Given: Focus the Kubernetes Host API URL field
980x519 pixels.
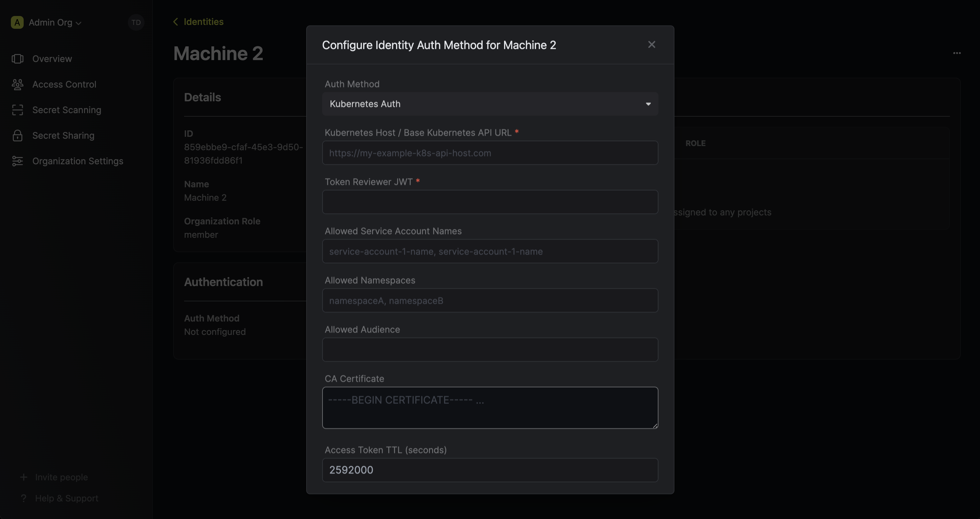Looking at the screenshot, I should click(x=490, y=153).
